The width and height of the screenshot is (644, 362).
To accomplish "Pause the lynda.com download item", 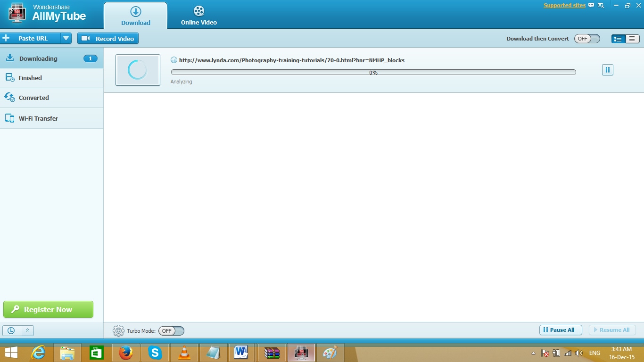I will coord(608,70).
